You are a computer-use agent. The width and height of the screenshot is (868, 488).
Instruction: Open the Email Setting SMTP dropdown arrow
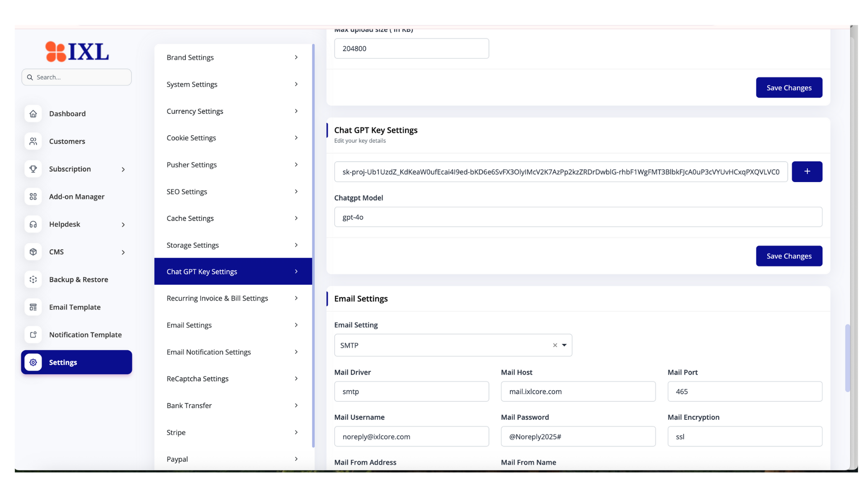pyautogui.click(x=564, y=345)
